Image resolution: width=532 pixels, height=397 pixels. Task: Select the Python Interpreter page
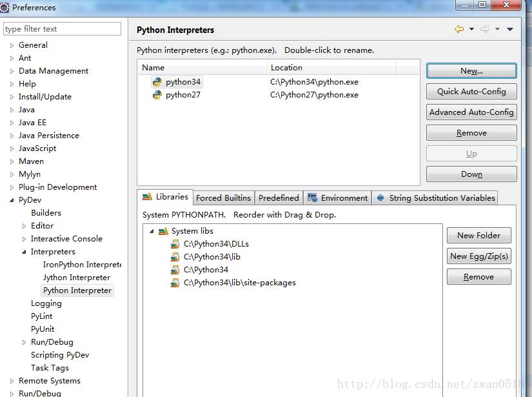click(x=77, y=290)
